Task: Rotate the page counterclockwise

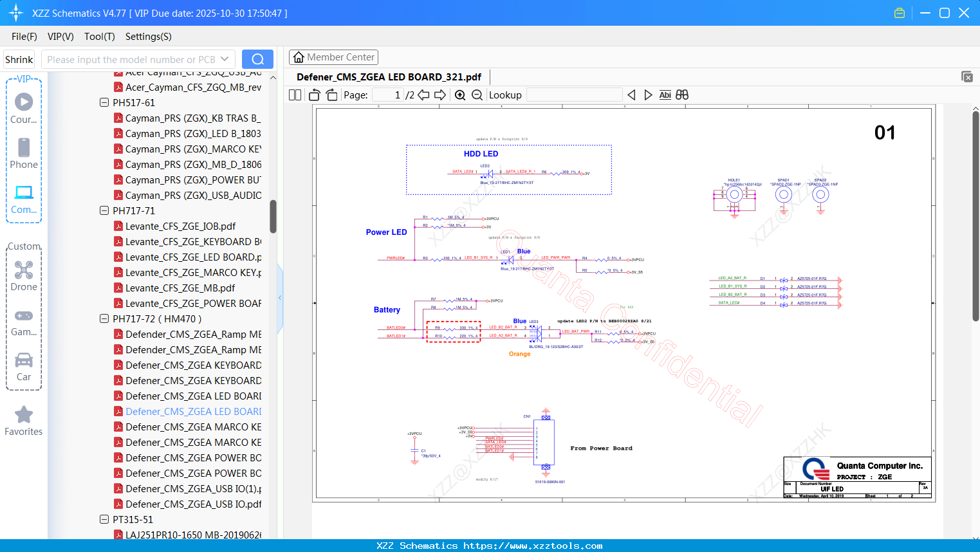Action: (314, 95)
